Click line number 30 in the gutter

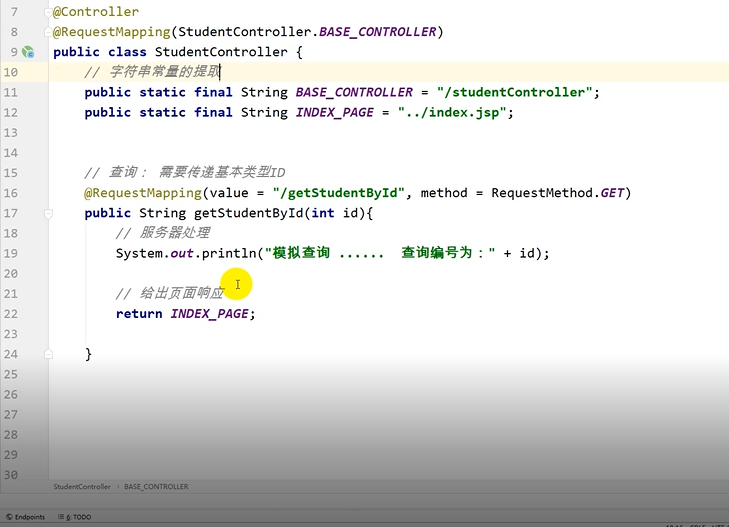point(11,475)
